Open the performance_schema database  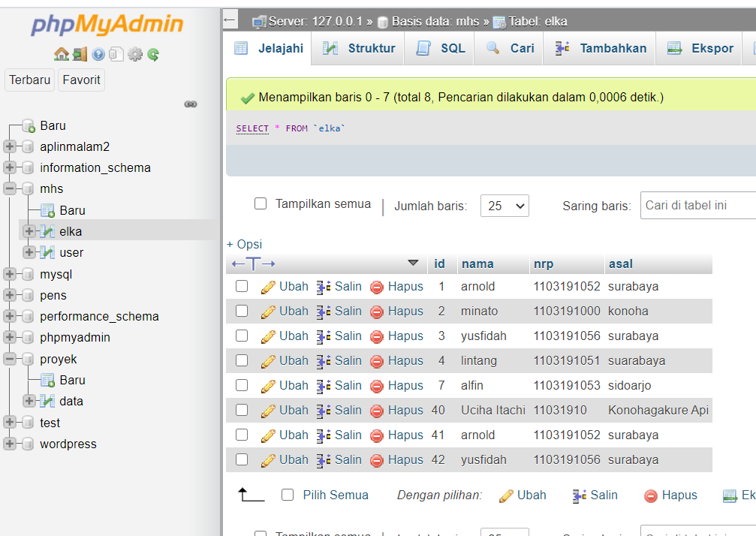coord(99,316)
